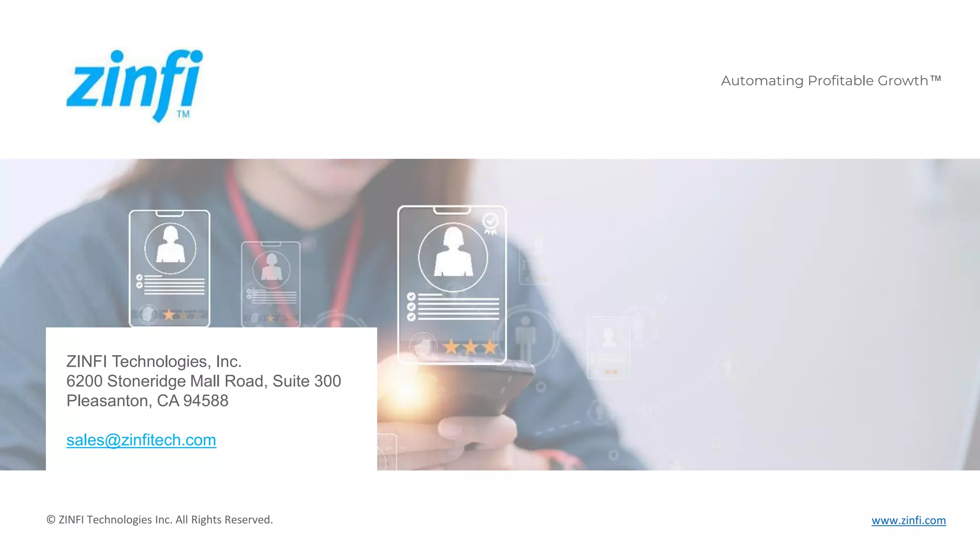980x552 pixels.
Task: Click bottom checkmark on large profile card
Action: coord(411,317)
